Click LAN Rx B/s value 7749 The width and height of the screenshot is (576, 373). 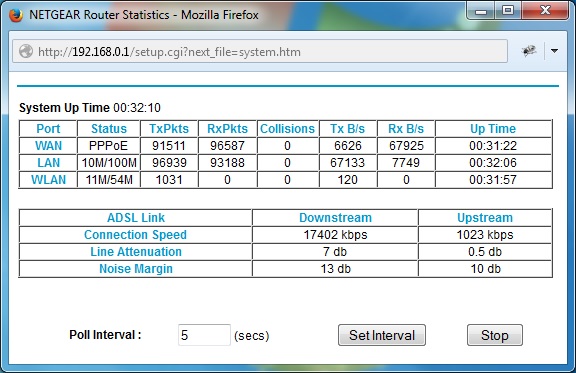coord(406,162)
